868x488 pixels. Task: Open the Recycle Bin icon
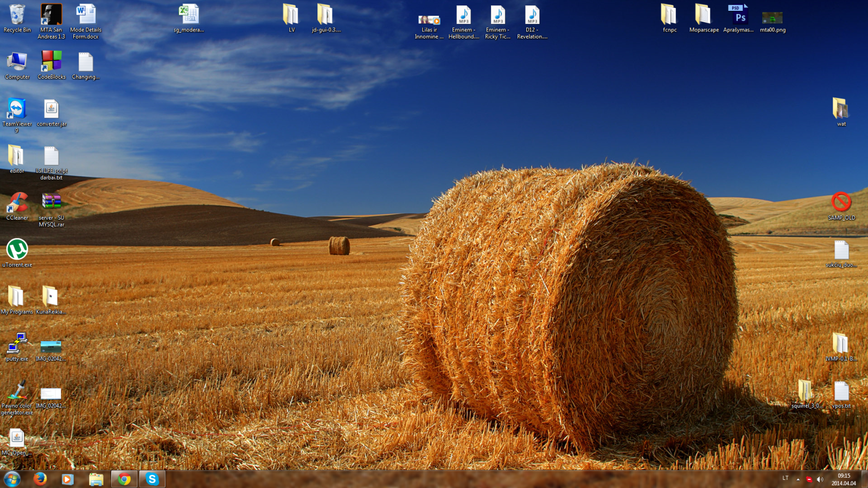pyautogui.click(x=17, y=18)
